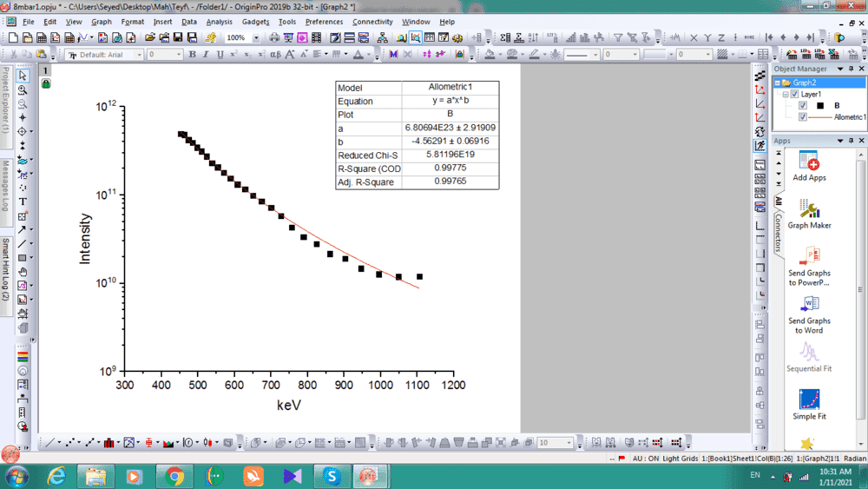Toggle the B plot checkbox in Object Manager
Viewport: 868px width, 489px height.
803,106
